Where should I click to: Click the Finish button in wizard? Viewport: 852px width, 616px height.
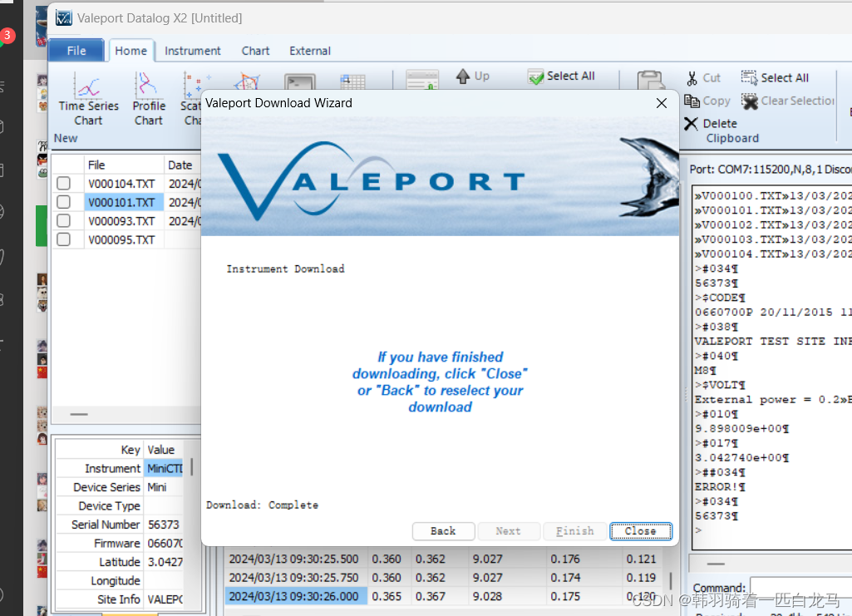pos(575,530)
